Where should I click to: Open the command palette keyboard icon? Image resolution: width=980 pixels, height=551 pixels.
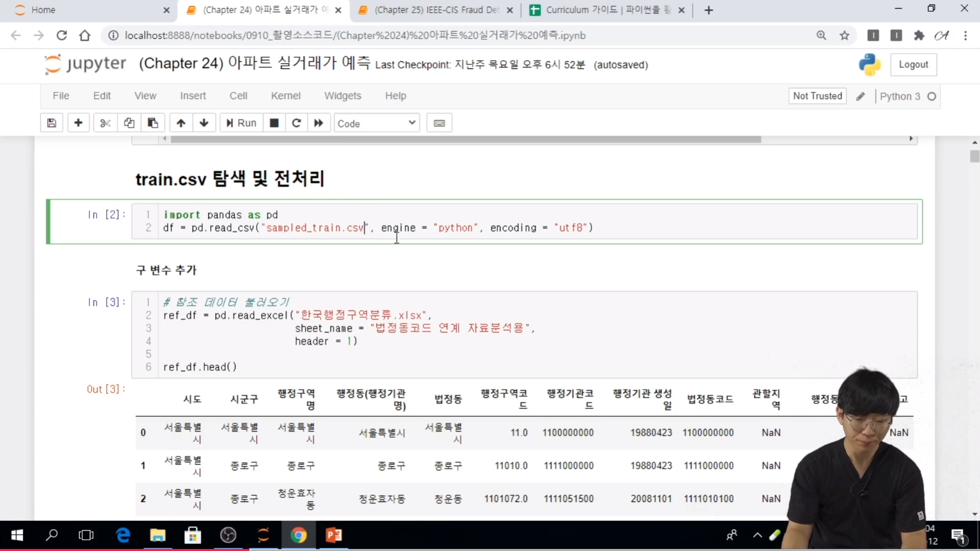click(x=439, y=123)
